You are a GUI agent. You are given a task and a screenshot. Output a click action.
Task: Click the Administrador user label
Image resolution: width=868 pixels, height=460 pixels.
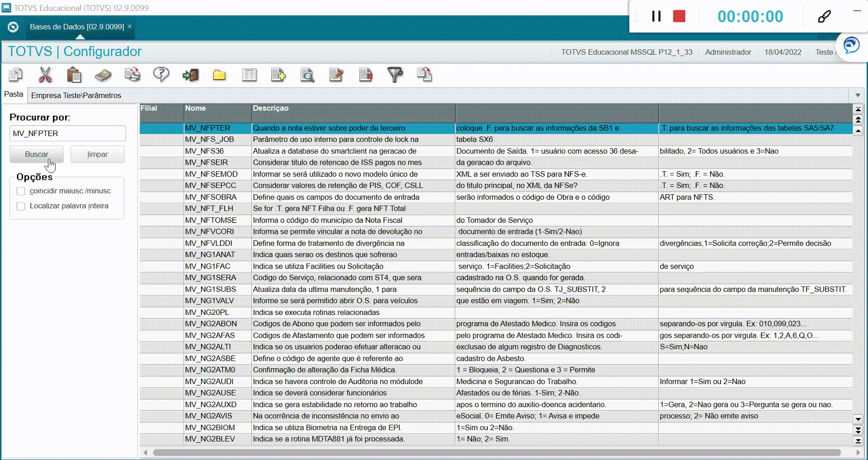(x=728, y=52)
